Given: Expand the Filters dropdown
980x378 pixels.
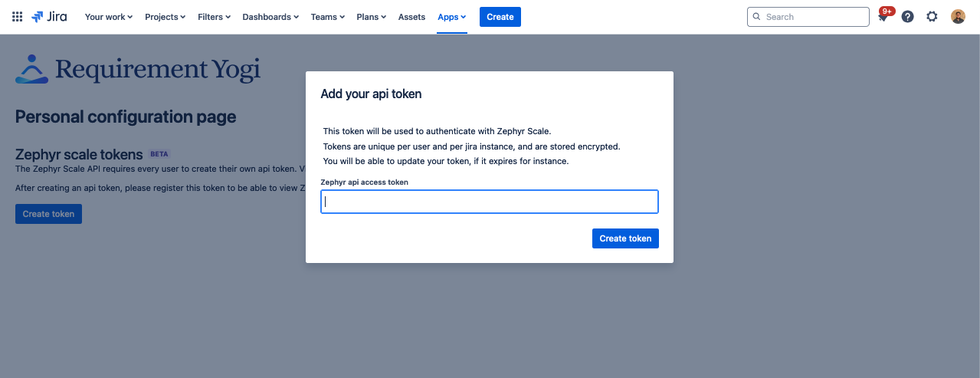Looking at the screenshot, I should pyautogui.click(x=214, y=17).
